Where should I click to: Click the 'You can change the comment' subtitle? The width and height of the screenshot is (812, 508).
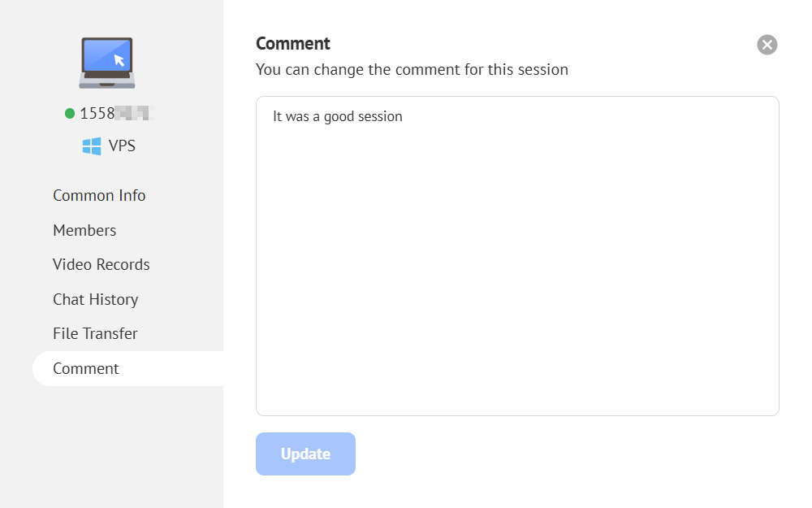pos(412,70)
